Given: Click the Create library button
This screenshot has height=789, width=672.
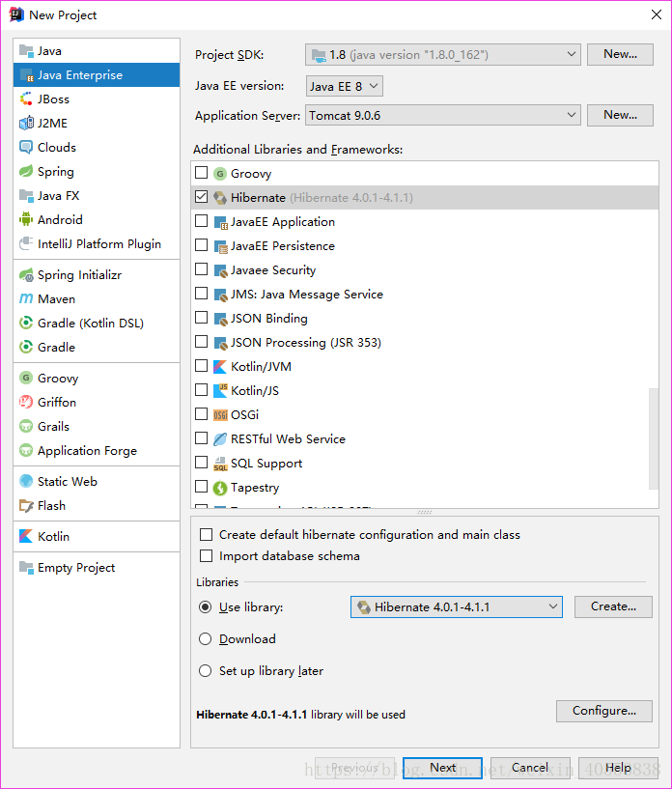Looking at the screenshot, I should [x=613, y=606].
